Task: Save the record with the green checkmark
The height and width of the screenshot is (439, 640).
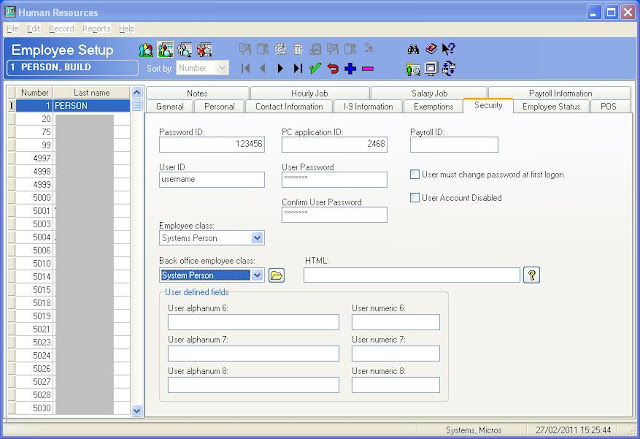Action: (315, 68)
